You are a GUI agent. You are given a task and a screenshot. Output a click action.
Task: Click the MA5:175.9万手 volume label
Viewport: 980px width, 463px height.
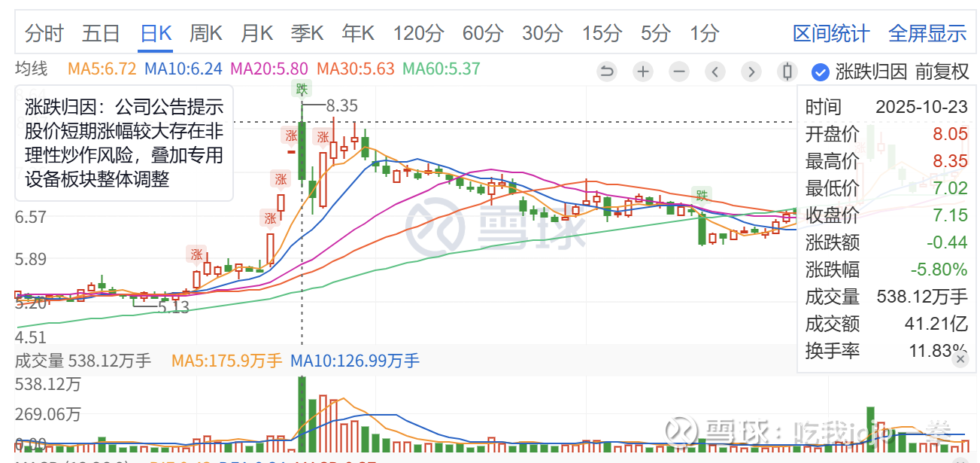tap(226, 361)
